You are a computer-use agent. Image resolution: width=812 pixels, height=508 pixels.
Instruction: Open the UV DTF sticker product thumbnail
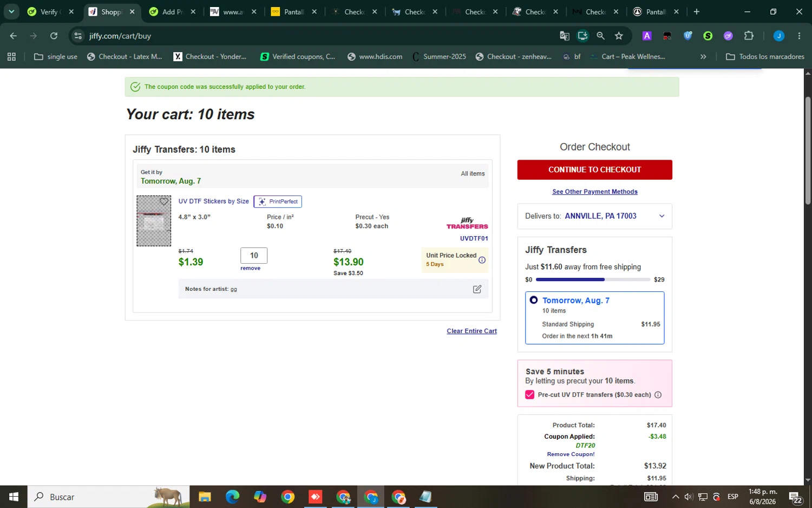coord(154,221)
